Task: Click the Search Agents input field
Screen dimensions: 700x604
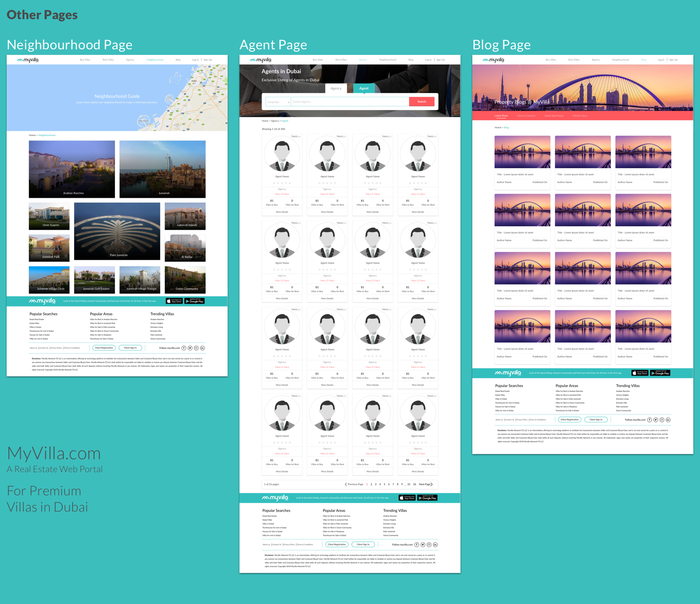Action: pos(350,102)
